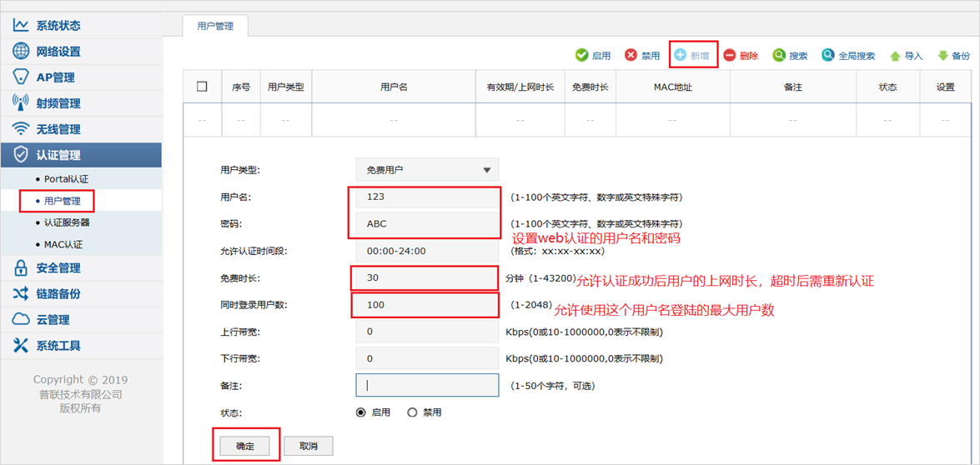Click the 备份 backup arrow icon

(x=943, y=56)
